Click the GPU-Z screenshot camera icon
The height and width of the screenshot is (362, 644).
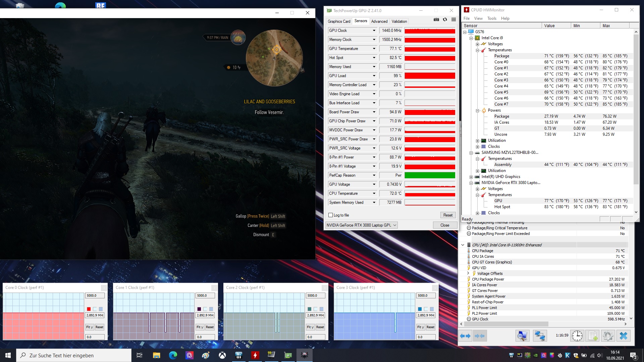tap(436, 20)
